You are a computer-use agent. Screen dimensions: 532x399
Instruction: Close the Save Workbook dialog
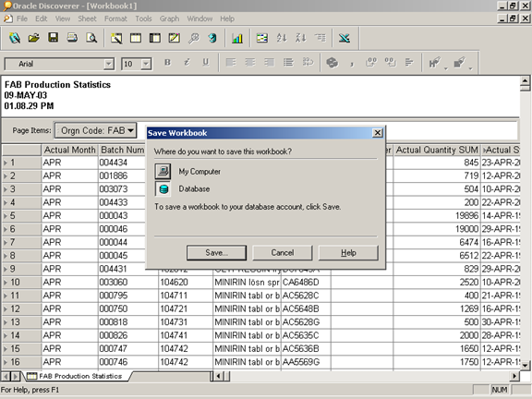378,133
